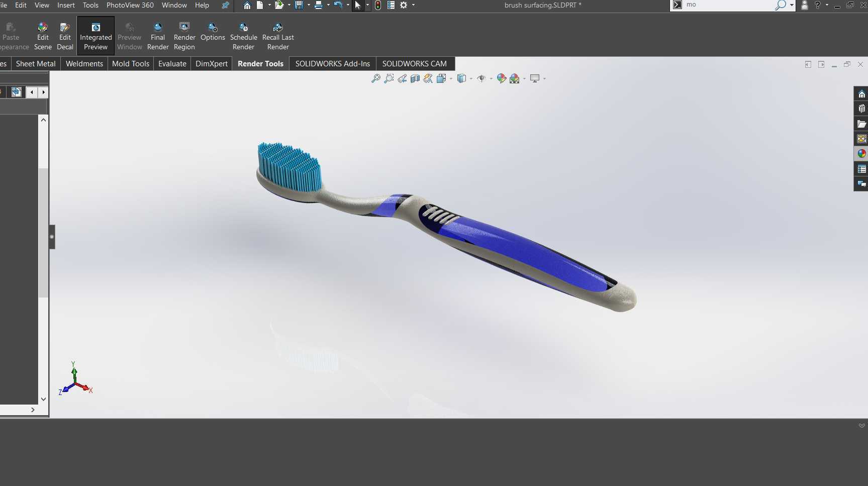
Task: Open Options via the gear icon
Action: coord(404,5)
